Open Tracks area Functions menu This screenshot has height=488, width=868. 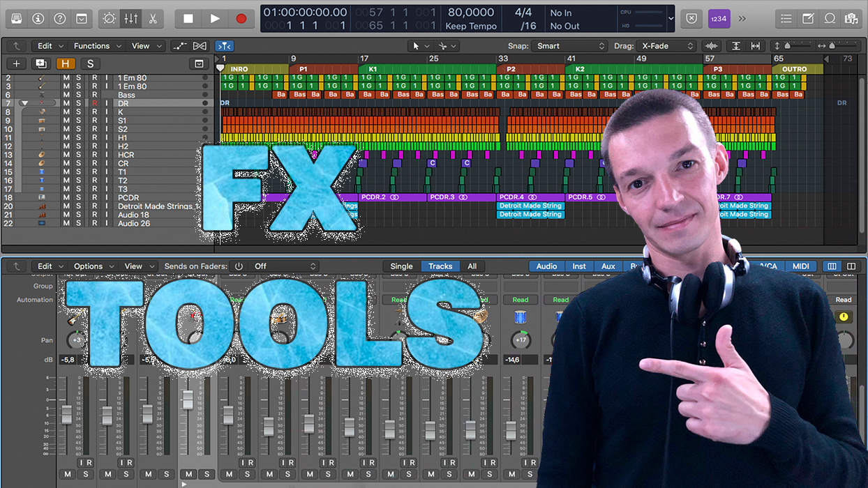click(x=97, y=46)
